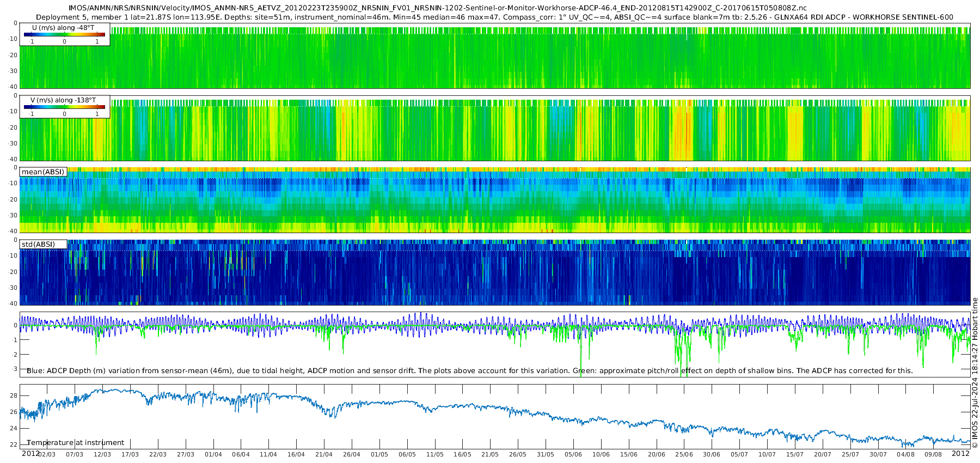The image size is (980, 463).
Task: Click the NetCDF file path title
Action: [438, 8]
